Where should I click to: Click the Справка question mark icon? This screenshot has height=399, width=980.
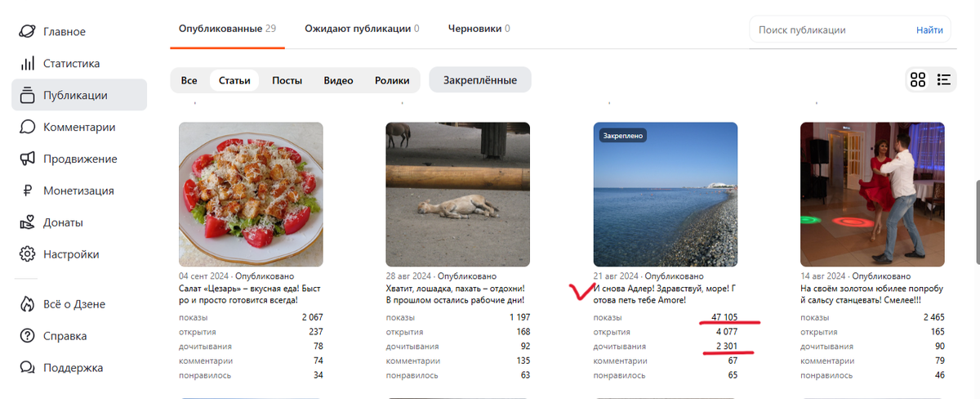point(28,336)
